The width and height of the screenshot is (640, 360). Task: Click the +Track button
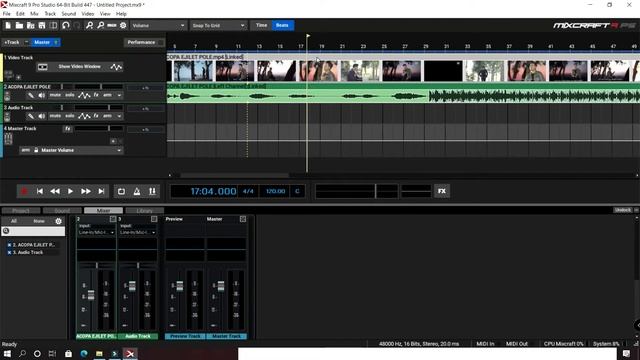point(11,42)
